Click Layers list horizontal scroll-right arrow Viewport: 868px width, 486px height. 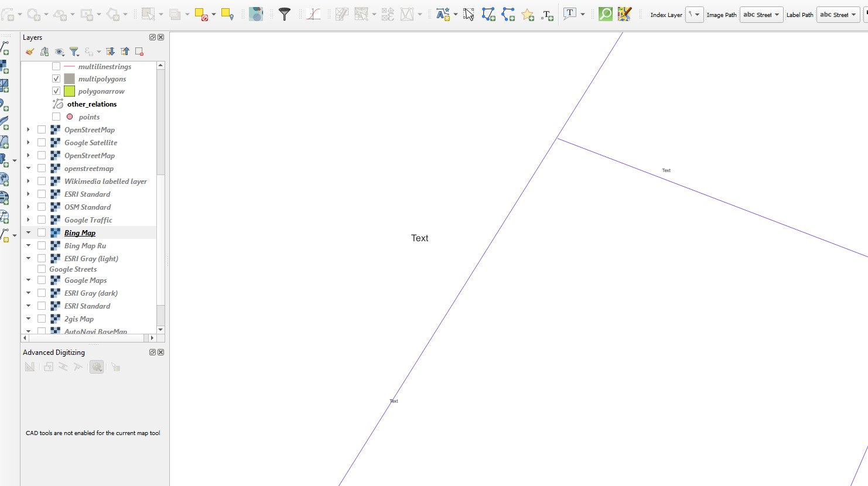click(x=152, y=338)
